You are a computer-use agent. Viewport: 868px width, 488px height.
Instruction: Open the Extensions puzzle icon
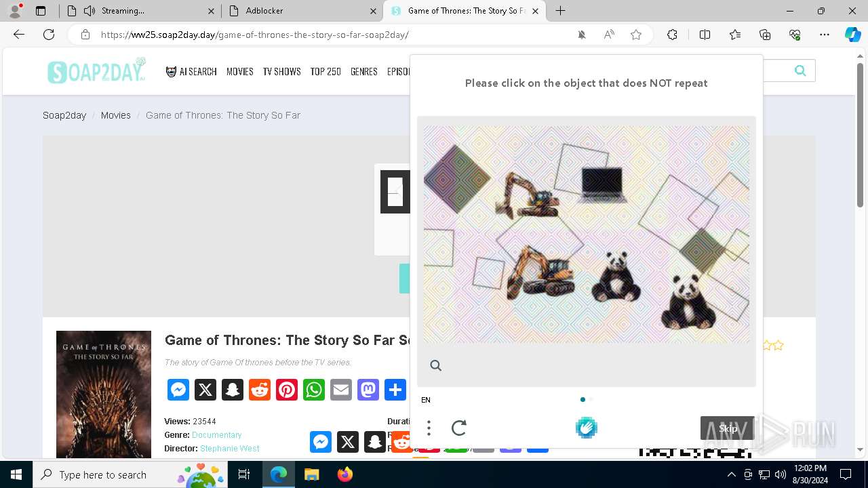672,35
